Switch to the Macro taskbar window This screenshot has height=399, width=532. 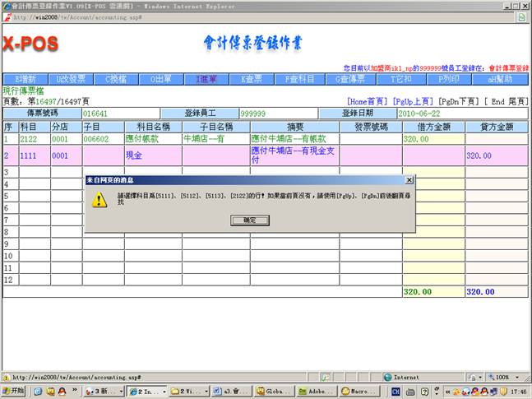coord(360,392)
